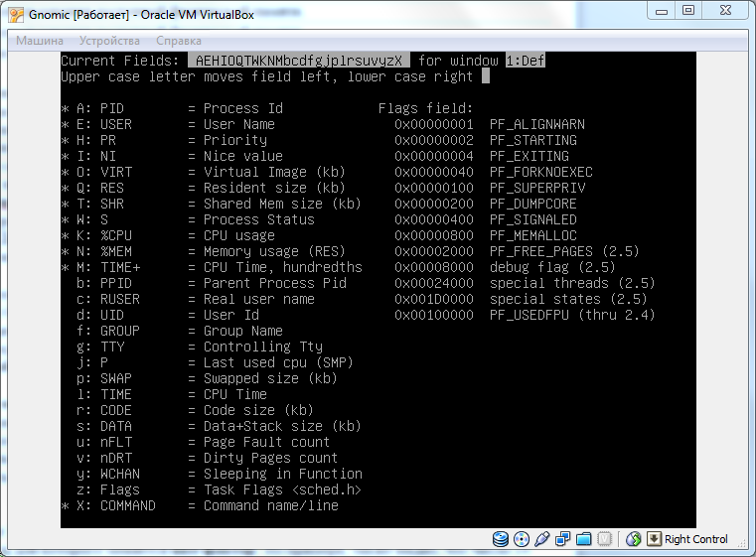Viewport: 756px width, 557px height.
Task: Open the Машина menu
Action: (x=40, y=41)
